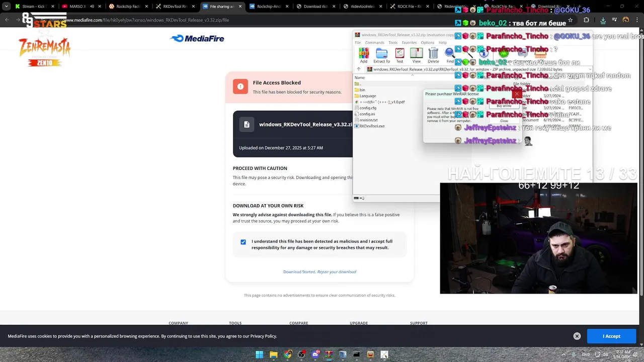Open the Commands menu in WinRAR
This screenshot has height=362, width=644.
coord(374,43)
